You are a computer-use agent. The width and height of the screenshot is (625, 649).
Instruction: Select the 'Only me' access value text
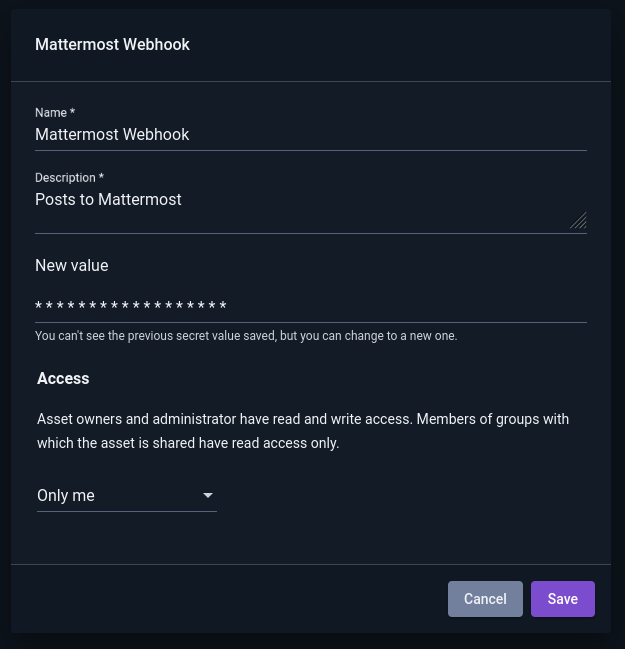(66, 495)
